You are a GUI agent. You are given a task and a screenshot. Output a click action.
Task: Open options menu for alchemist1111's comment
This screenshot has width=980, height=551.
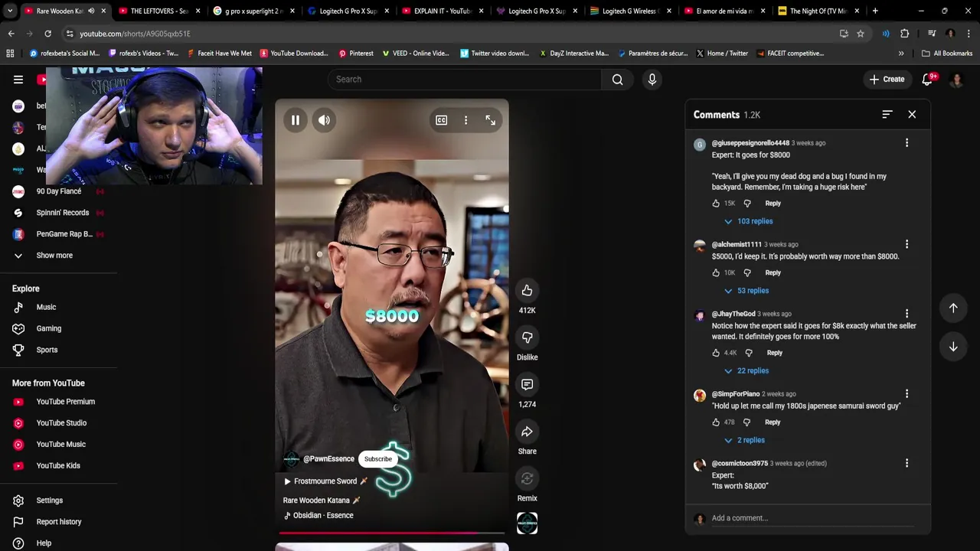906,245
